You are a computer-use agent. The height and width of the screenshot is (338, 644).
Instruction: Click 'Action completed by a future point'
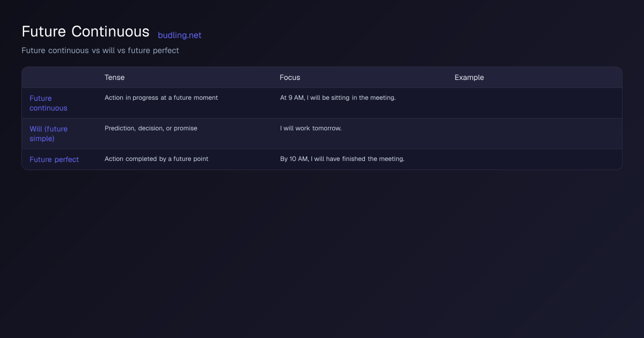tap(156, 159)
